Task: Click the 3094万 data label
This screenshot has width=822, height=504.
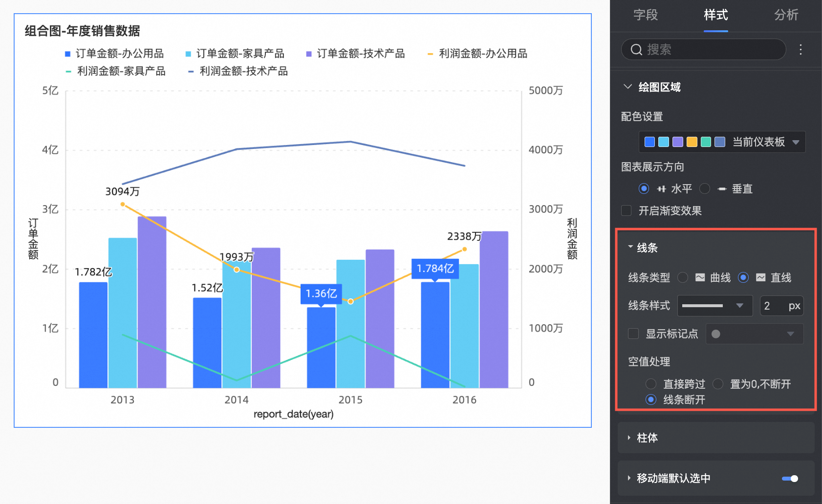Action: click(x=123, y=191)
